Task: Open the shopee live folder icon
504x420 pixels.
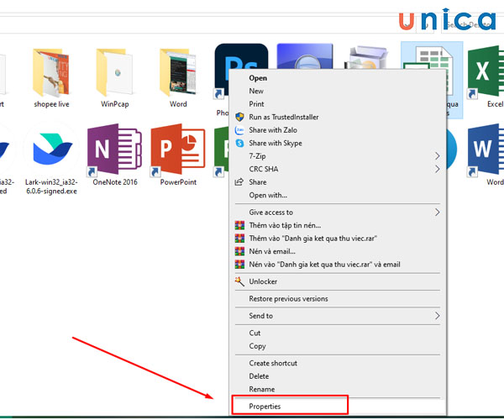Action: 51,73
